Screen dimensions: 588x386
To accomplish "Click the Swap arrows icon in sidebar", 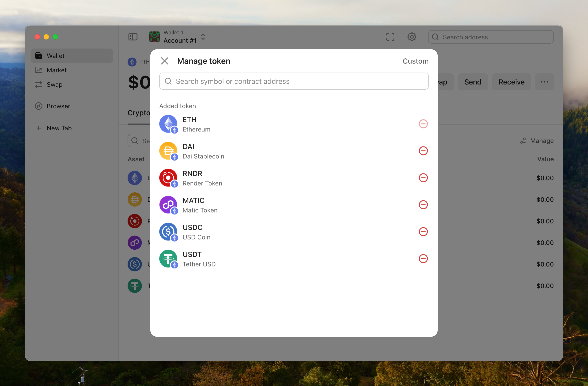I will [x=39, y=84].
